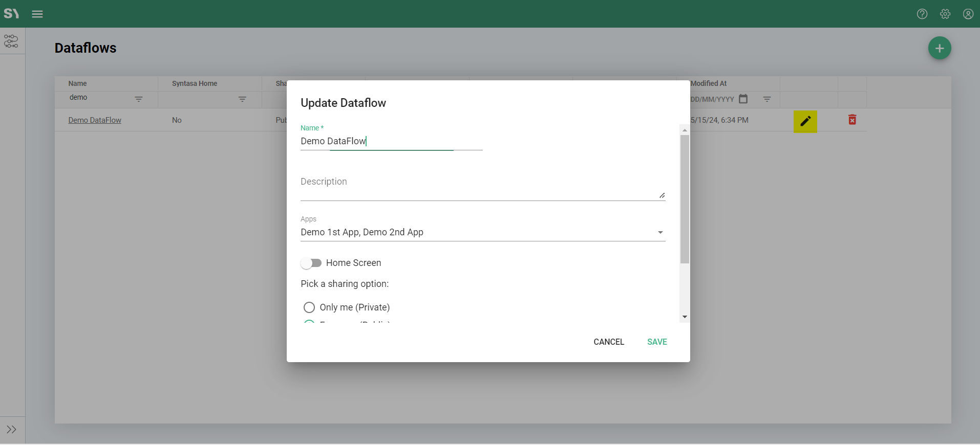Open the hamburger navigation menu
This screenshot has width=980, height=445.
(x=37, y=14)
